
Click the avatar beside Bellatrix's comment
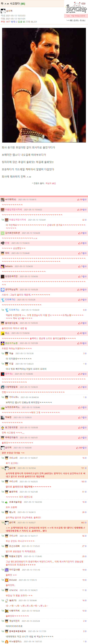(3, 266)
